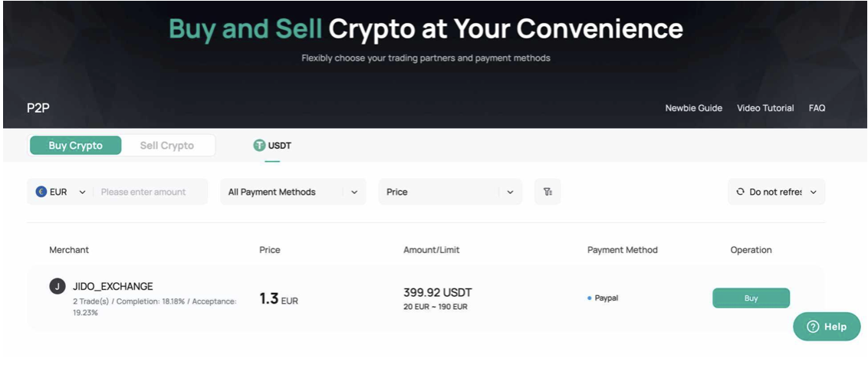
Task: Open the JIDO_EXCHANGE merchant name
Action: coord(113,286)
